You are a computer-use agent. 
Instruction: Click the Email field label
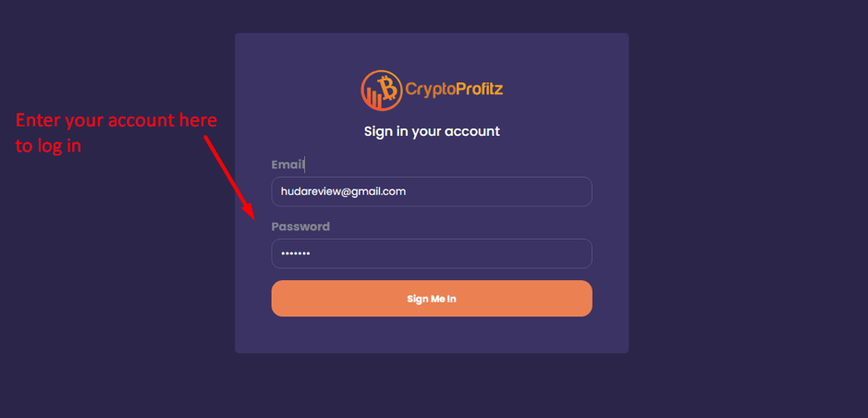[287, 165]
